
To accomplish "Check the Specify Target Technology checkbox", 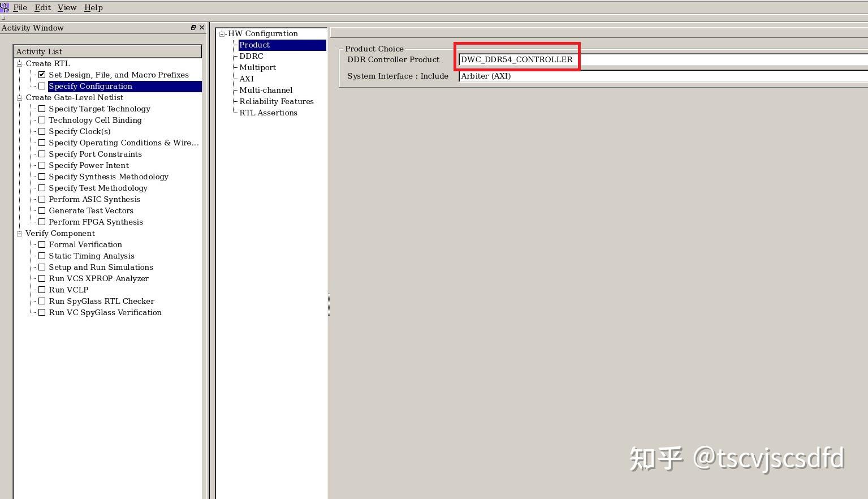I will tap(42, 109).
